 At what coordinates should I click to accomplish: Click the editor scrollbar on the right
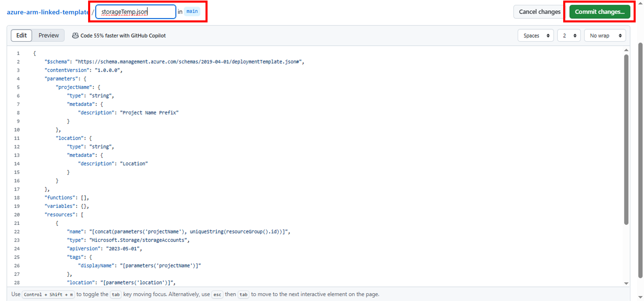[x=626, y=138]
